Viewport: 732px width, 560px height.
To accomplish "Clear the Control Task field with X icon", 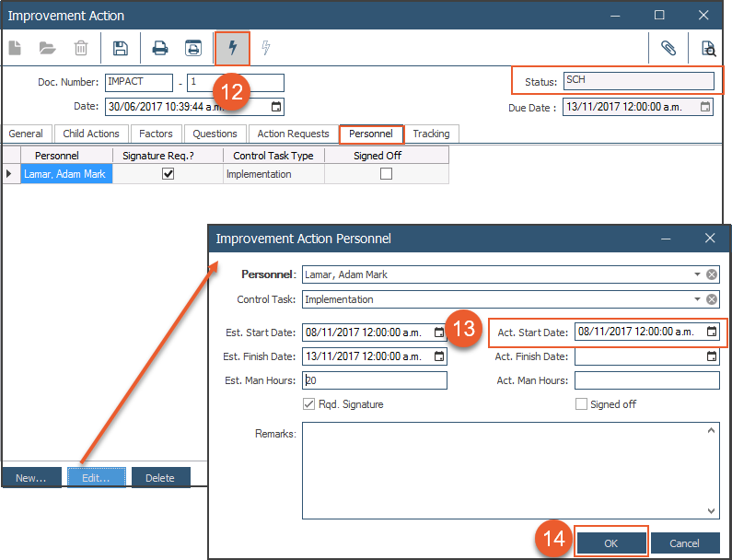I will (712, 299).
